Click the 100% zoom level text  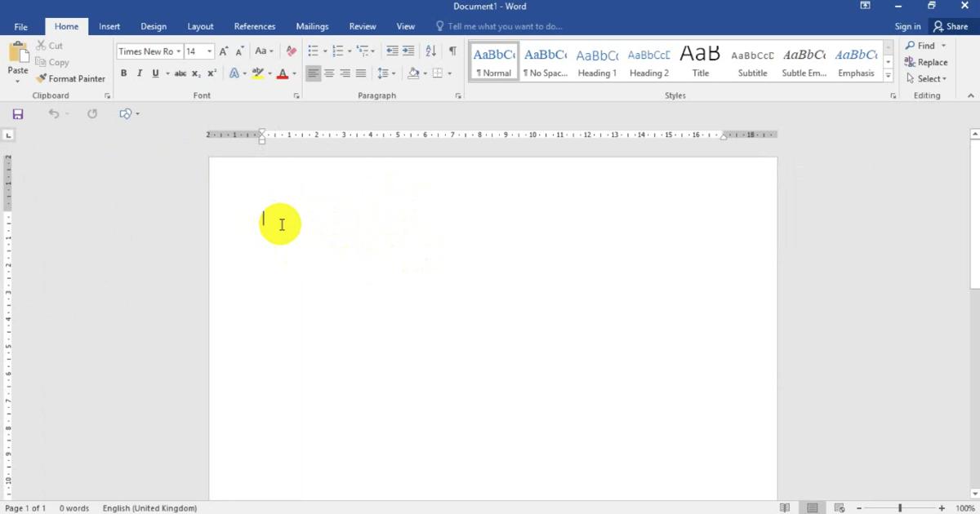[964, 508]
